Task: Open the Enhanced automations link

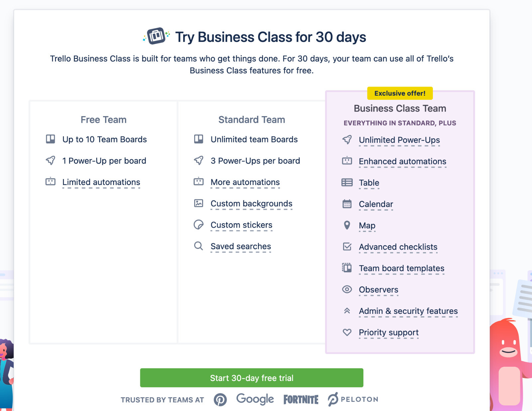Action: (x=402, y=161)
